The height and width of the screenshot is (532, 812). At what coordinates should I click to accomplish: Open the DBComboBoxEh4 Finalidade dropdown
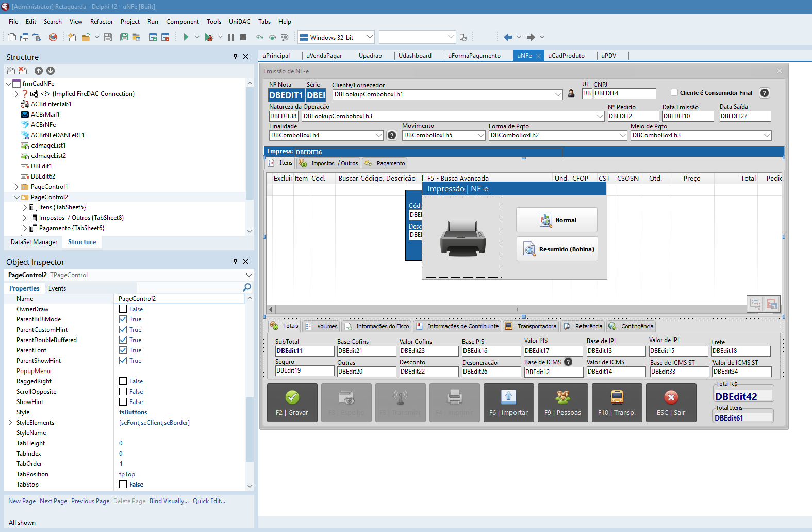[x=379, y=136]
